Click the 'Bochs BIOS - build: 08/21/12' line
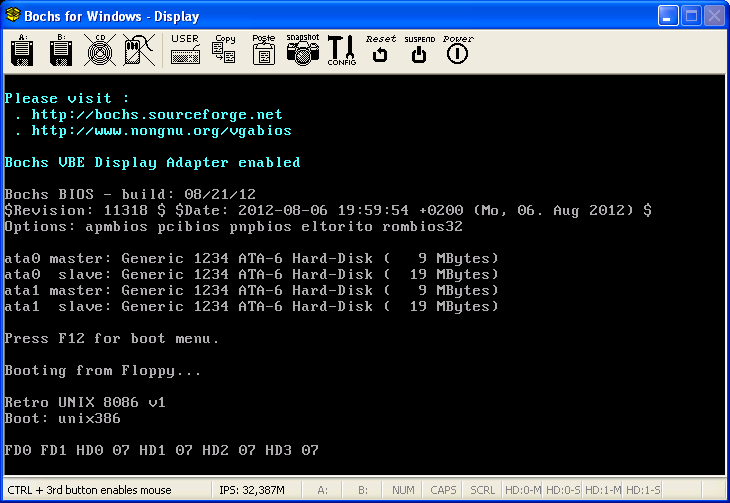 point(130,194)
